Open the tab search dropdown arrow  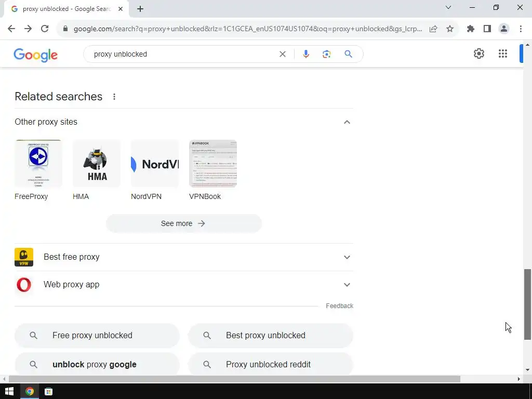point(448,7)
